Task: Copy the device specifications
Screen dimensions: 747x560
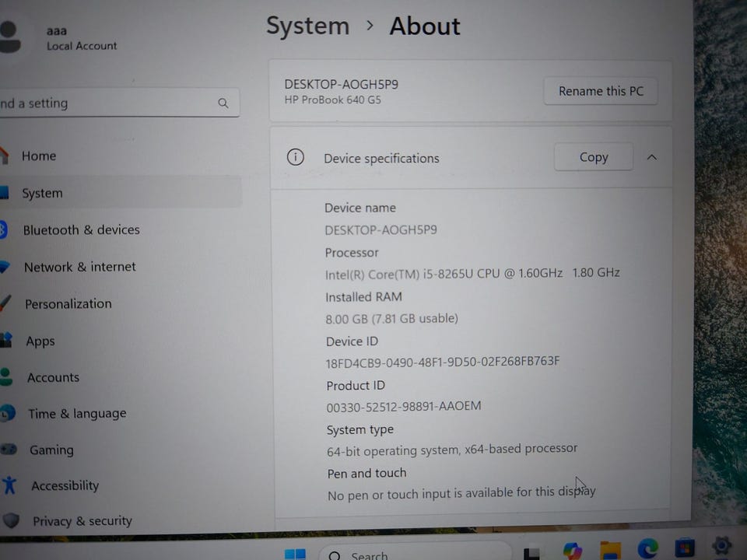Action: [x=594, y=156]
